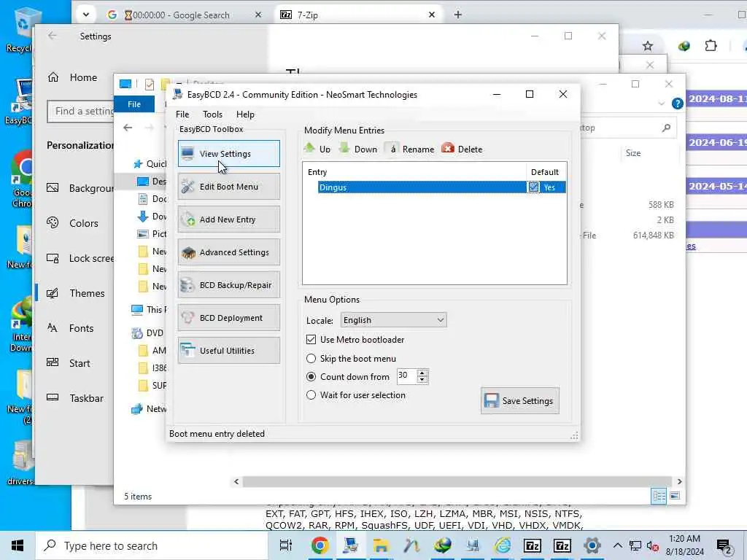Screen dimensions: 747x560
Task: Decrease countdown with down stepper arrow
Action: tap(422, 379)
